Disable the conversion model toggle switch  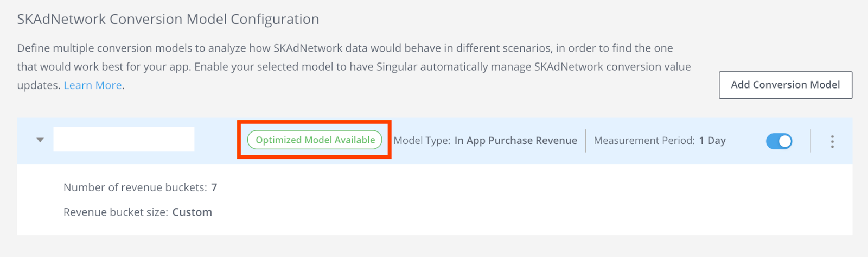tap(778, 141)
